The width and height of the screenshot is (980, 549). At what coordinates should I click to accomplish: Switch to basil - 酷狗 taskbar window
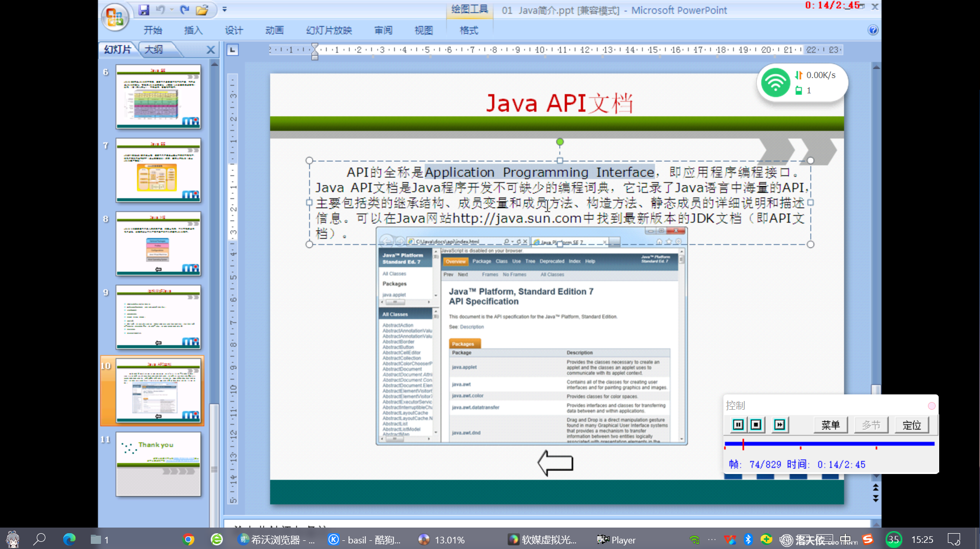point(365,539)
